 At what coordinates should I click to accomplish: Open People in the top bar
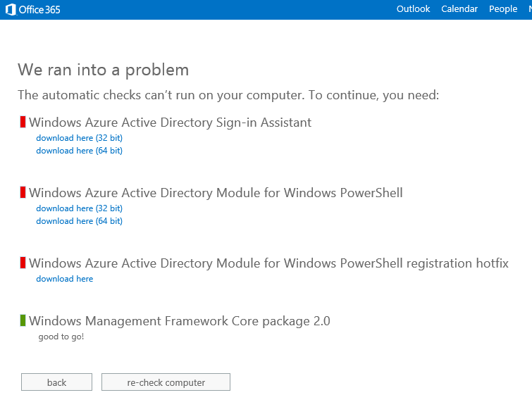click(503, 9)
